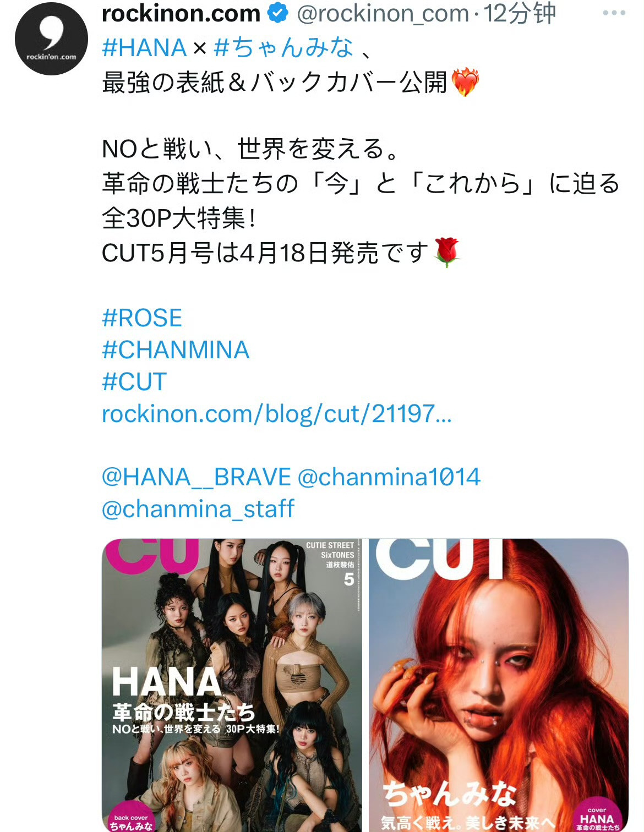Open the @HANA__BRAVE mention
The image size is (644, 832).
[197, 477]
